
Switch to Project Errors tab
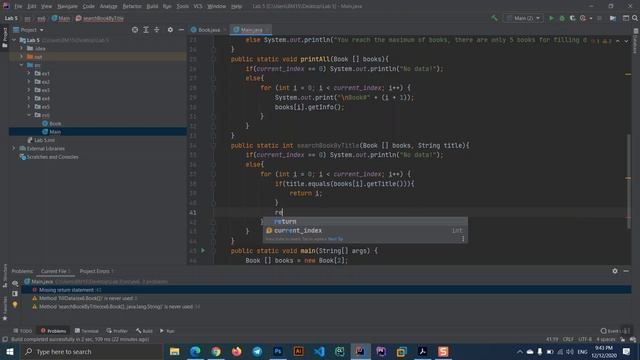click(x=96, y=271)
